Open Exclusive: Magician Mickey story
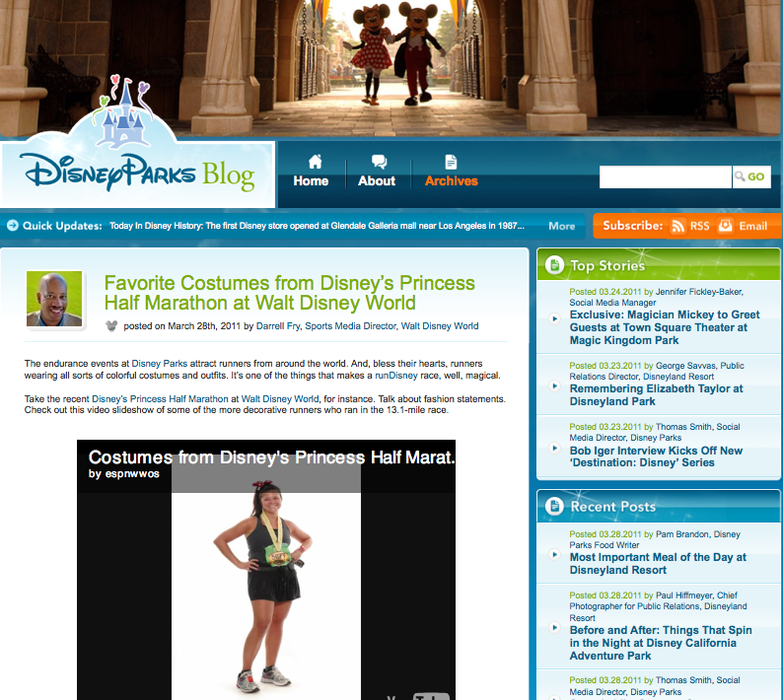 click(x=665, y=327)
